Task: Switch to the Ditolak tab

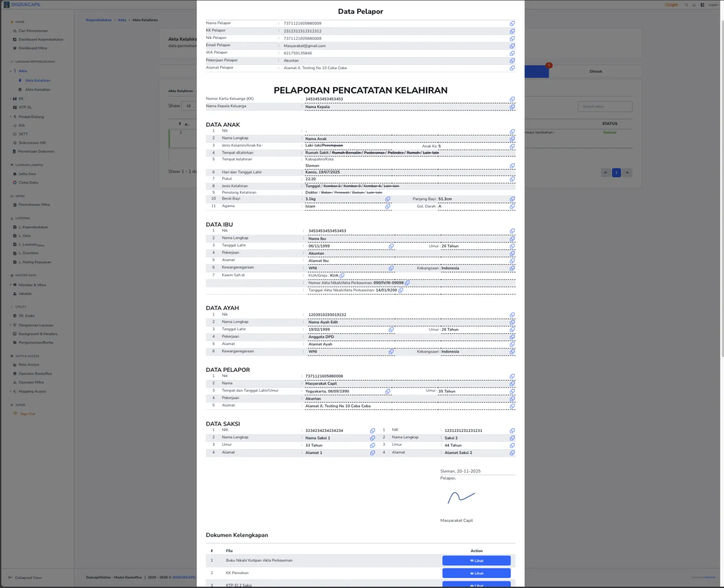Action: (596, 72)
